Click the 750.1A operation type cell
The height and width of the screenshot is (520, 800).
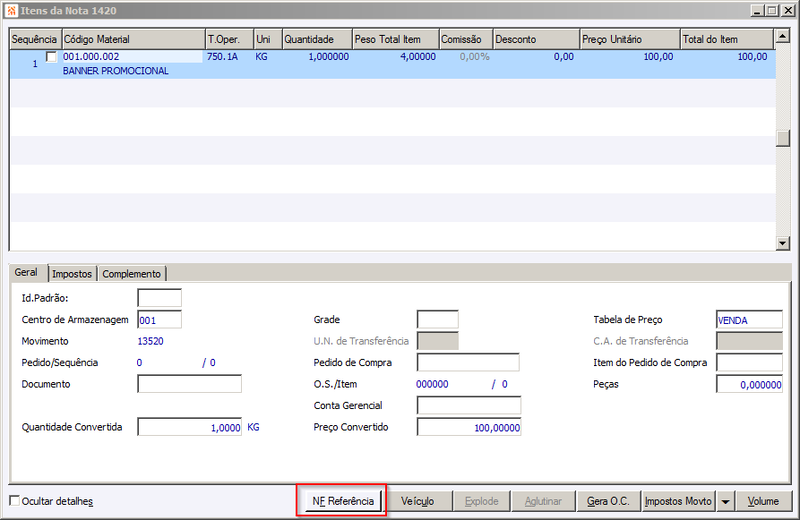[222, 57]
